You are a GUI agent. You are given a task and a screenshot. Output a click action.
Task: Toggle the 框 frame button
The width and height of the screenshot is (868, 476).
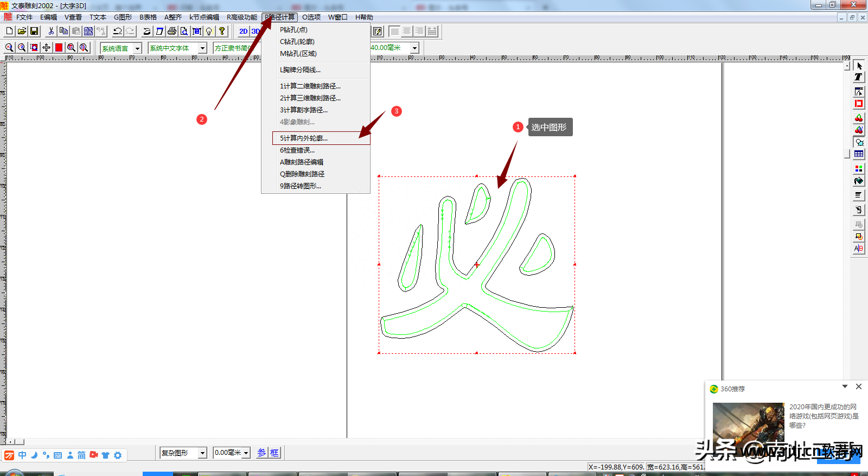pyautogui.click(x=275, y=453)
